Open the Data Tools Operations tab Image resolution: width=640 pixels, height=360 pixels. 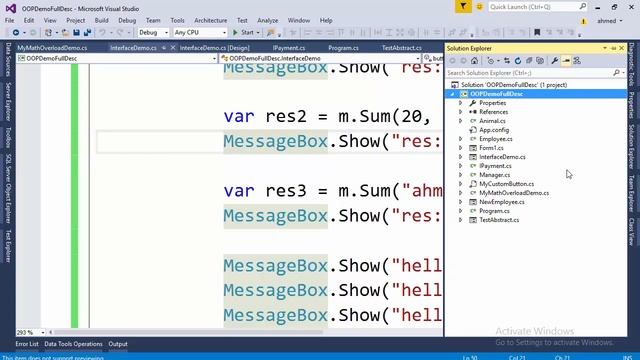pyautogui.click(x=73, y=344)
